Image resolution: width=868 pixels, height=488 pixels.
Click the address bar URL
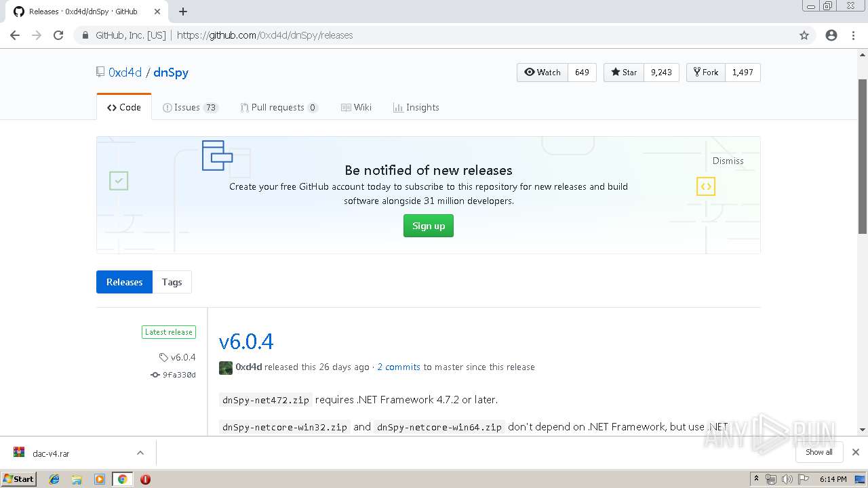click(x=265, y=35)
